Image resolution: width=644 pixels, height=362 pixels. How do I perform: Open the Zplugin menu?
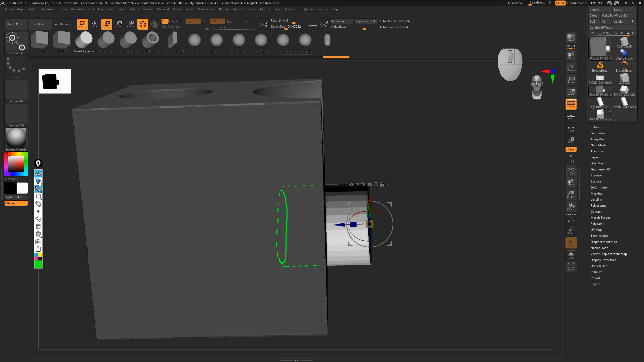[308, 9]
